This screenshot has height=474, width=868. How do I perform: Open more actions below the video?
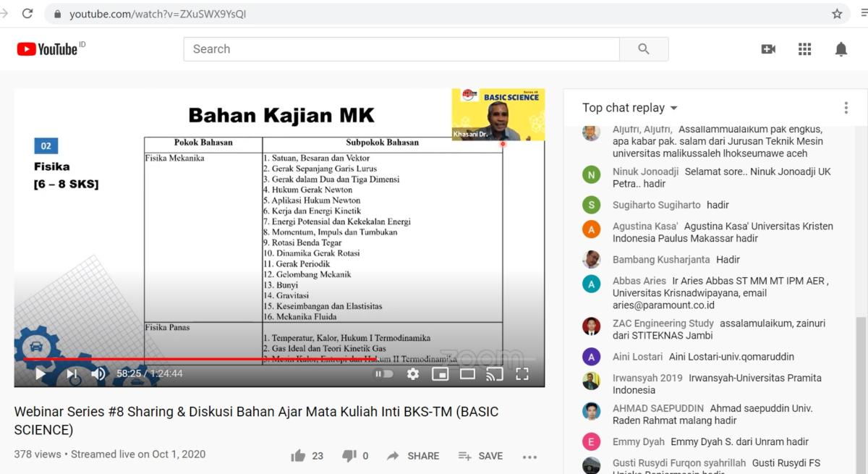529,457
